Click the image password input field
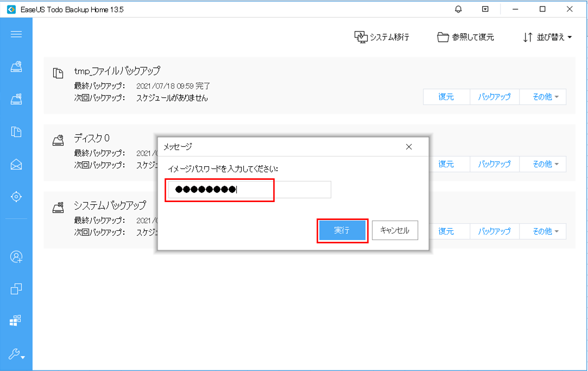The width and height of the screenshot is (588, 371). coord(249,190)
